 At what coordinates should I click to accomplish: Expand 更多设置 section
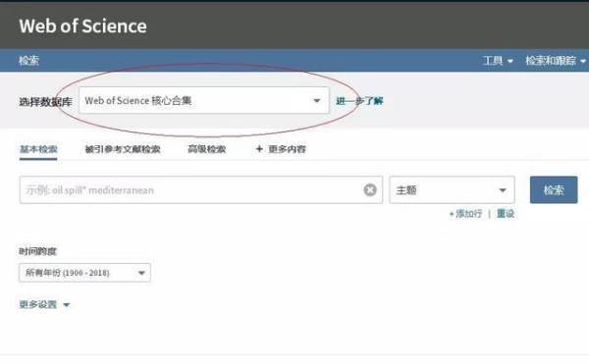(x=44, y=304)
